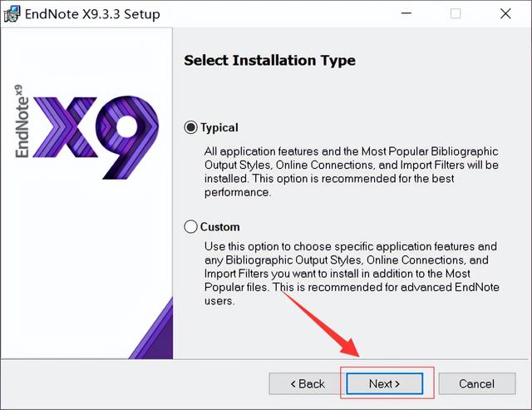The image size is (532, 410).
Task: Click the bold Typical option label
Action: (x=219, y=128)
